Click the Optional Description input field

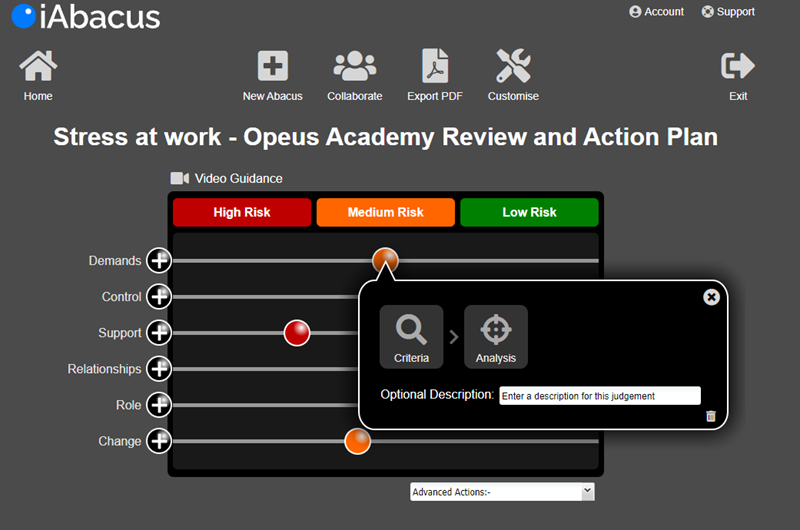tap(600, 396)
